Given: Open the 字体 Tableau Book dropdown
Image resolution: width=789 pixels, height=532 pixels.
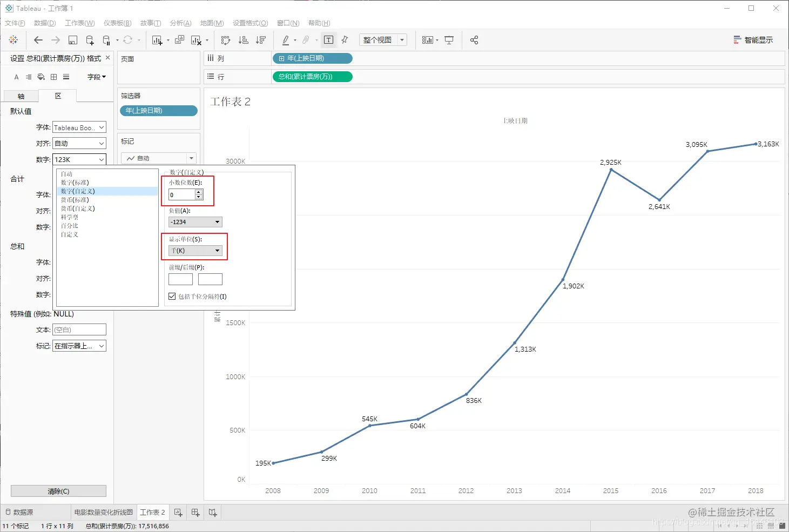Looking at the screenshot, I should click(79, 127).
